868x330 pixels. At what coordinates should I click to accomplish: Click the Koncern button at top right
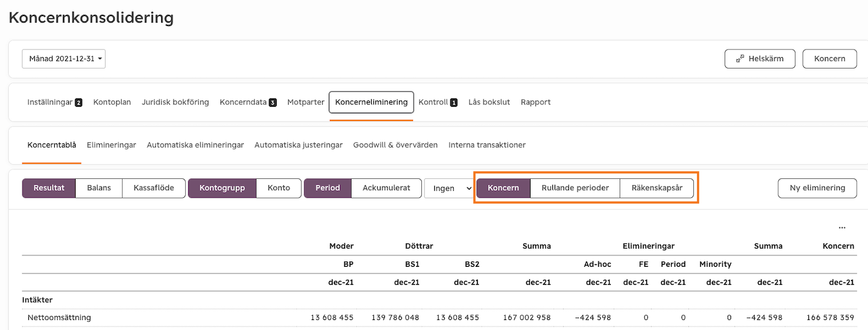(x=830, y=58)
